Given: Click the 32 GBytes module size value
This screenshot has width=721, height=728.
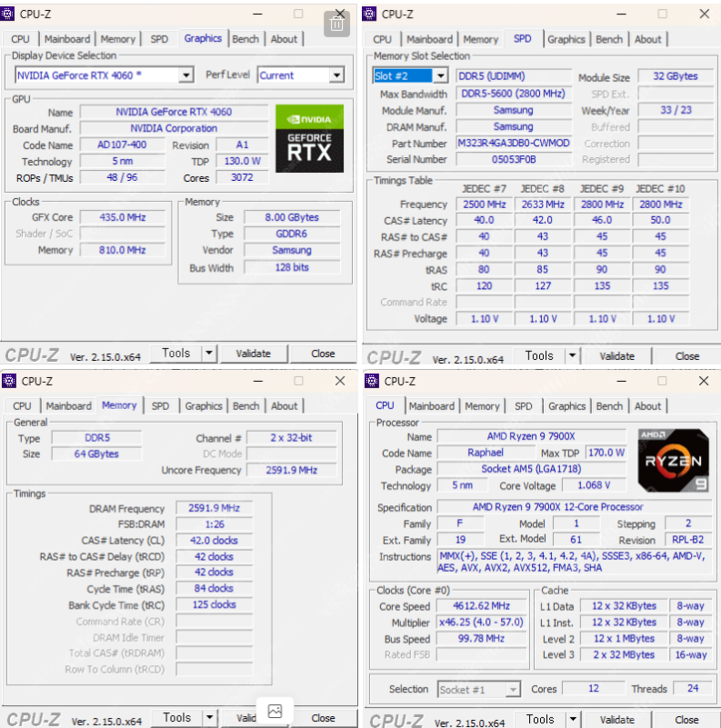Looking at the screenshot, I should [676, 76].
